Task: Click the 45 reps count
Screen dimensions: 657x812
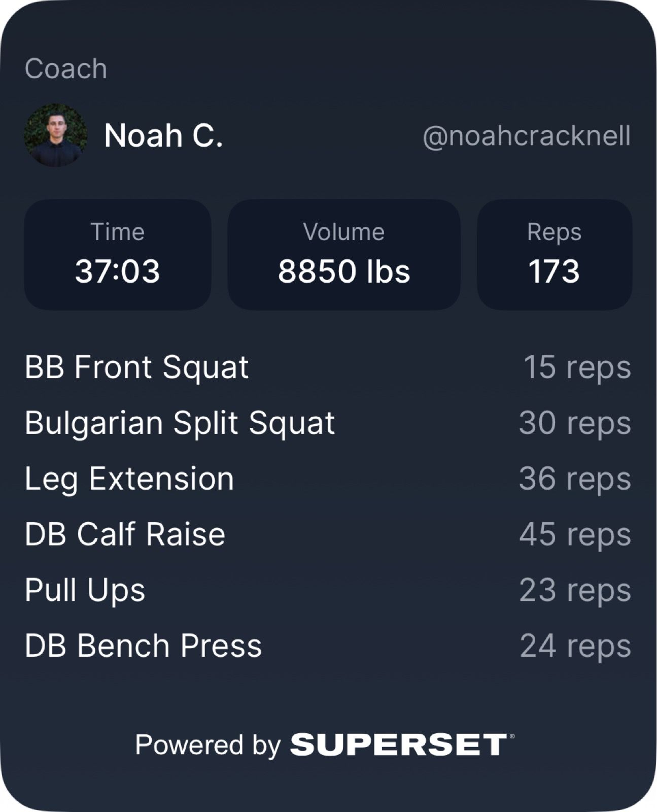Action: pyautogui.click(x=575, y=534)
